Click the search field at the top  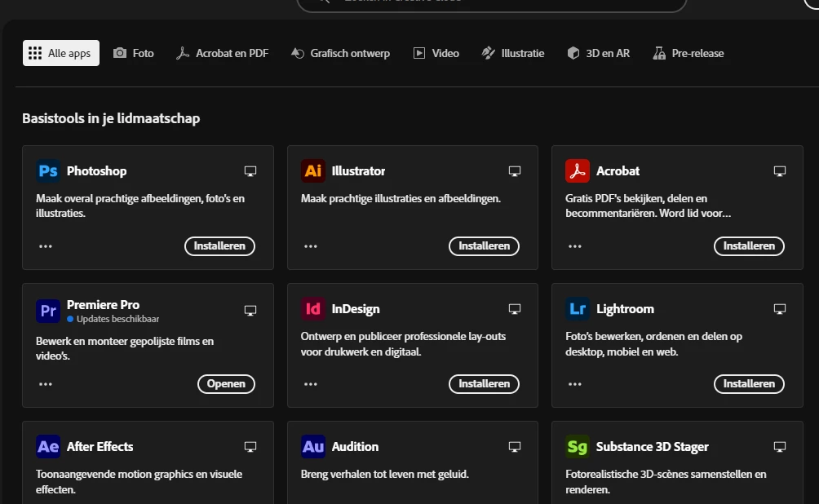click(x=491, y=3)
